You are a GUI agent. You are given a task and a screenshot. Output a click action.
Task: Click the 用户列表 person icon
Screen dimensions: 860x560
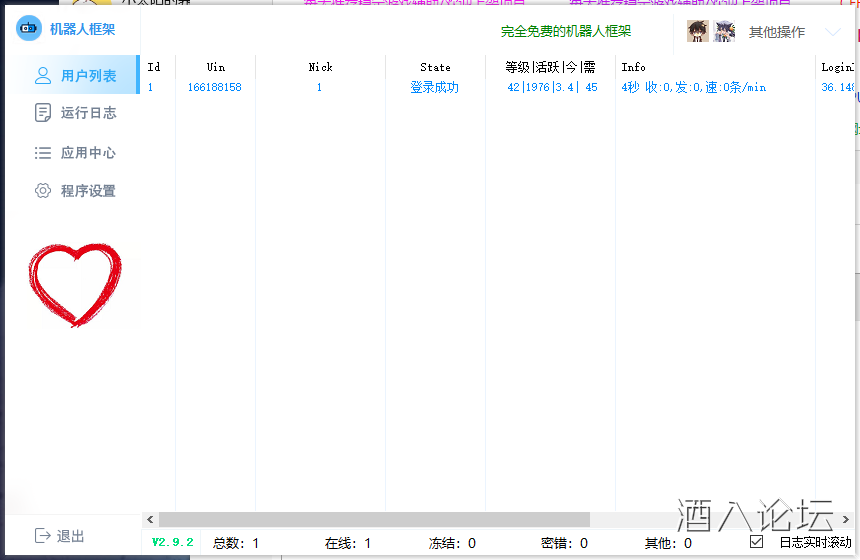[x=43, y=75]
